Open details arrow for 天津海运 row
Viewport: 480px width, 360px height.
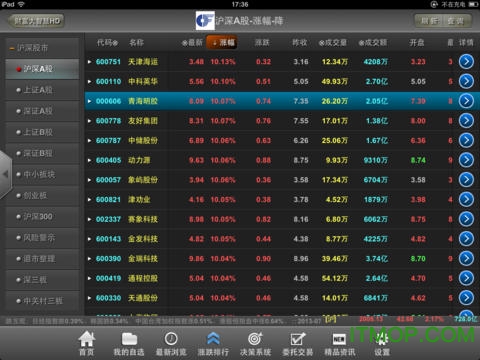coord(466,62)
